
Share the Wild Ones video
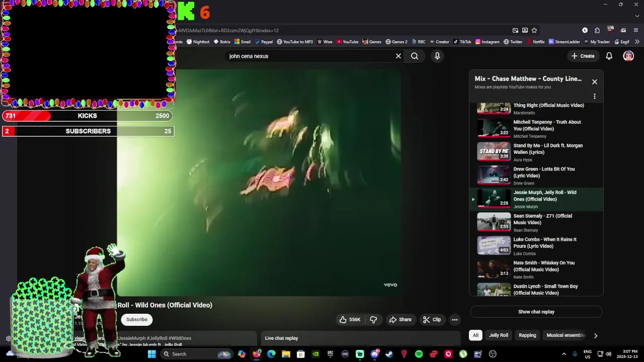click(400, 320)
